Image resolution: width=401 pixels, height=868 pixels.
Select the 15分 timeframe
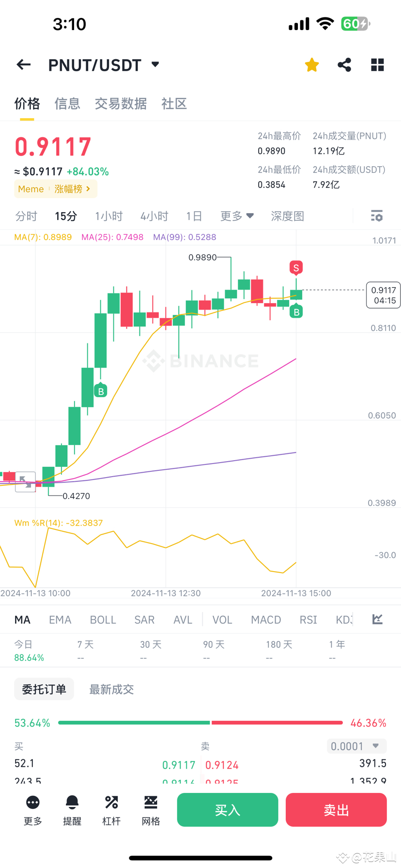click(66, 216)
